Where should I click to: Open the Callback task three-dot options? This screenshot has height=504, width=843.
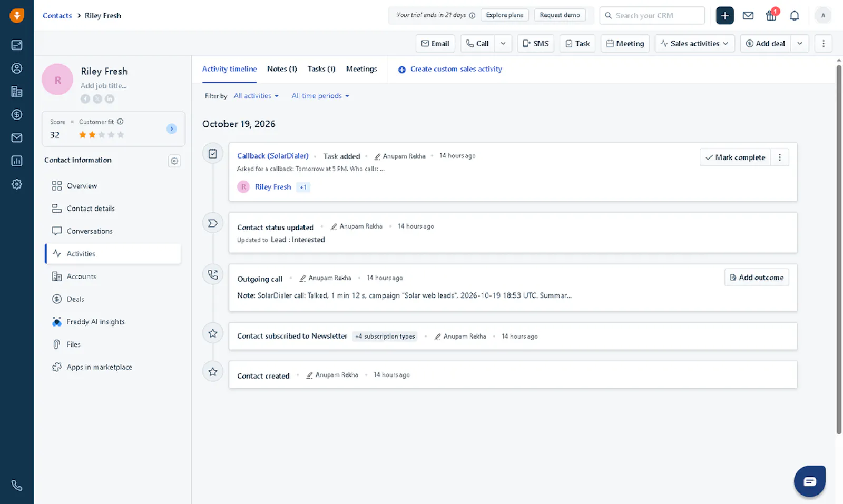click(780, 157)
